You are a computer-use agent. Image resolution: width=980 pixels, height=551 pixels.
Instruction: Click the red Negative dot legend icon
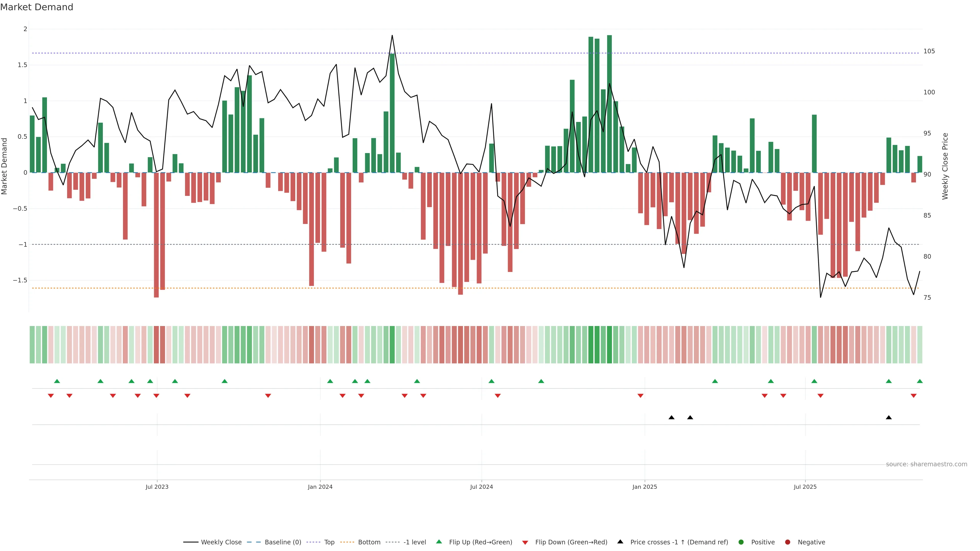click(788, 542)
